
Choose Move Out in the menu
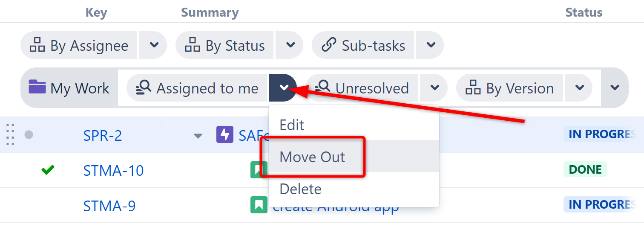pyautogui.click(x=312, y=157)
